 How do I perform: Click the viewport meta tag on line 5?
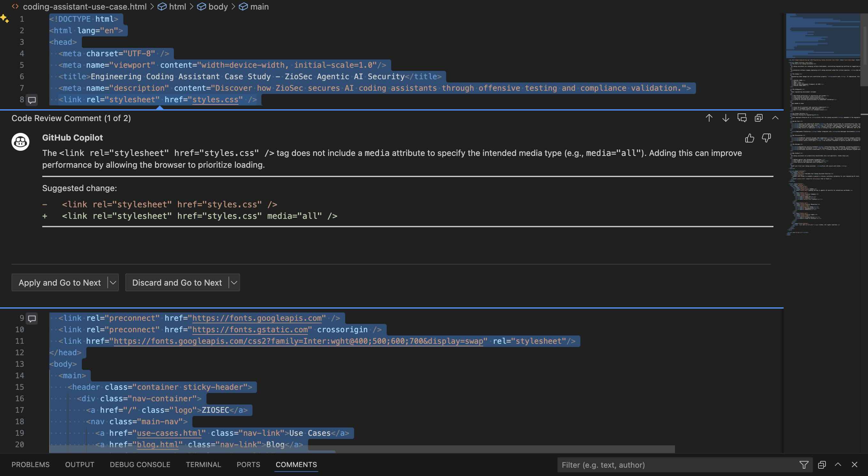coord(222,65)
